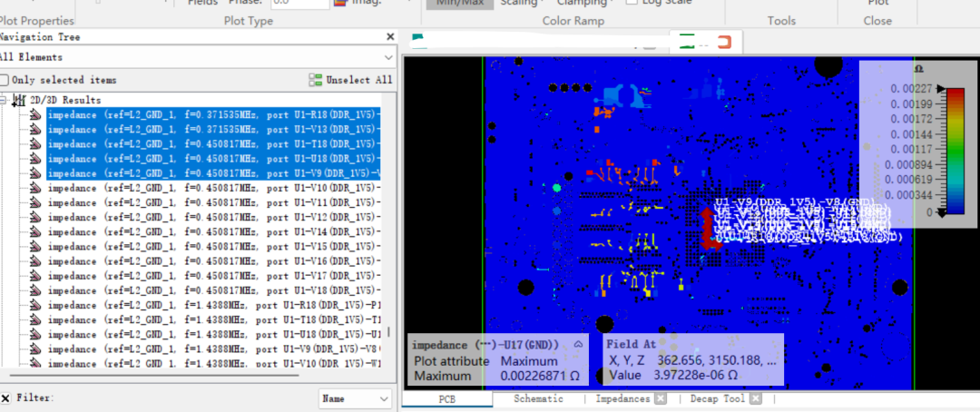Collapse the impedance info overlay chevron
This screenshot has width=980, height=412.
click(579, 345)
